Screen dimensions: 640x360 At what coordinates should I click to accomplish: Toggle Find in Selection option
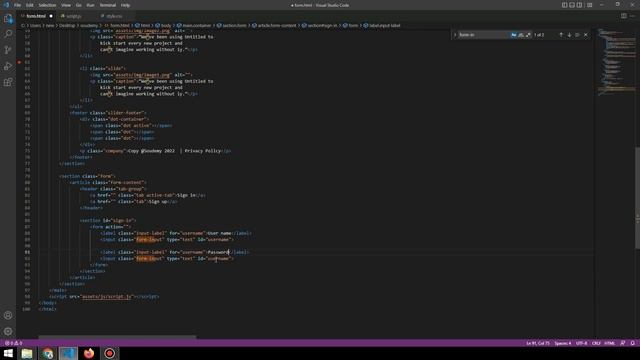point(577,35)
